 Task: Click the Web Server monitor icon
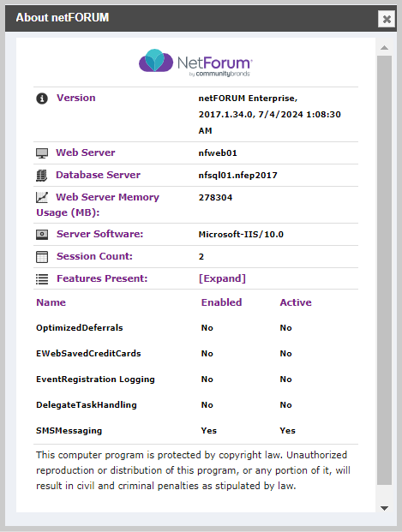click(42, 153)
